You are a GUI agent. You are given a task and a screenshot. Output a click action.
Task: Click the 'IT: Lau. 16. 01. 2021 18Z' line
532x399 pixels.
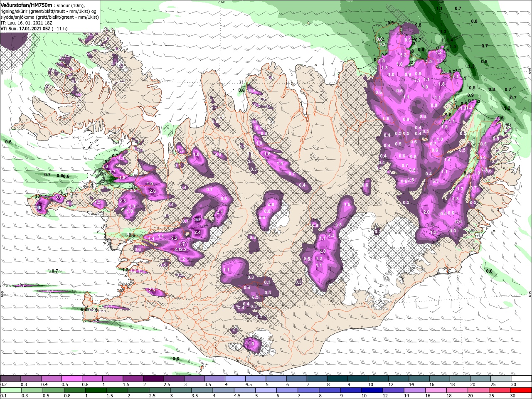pyautogui.click(x=27, y=23)
